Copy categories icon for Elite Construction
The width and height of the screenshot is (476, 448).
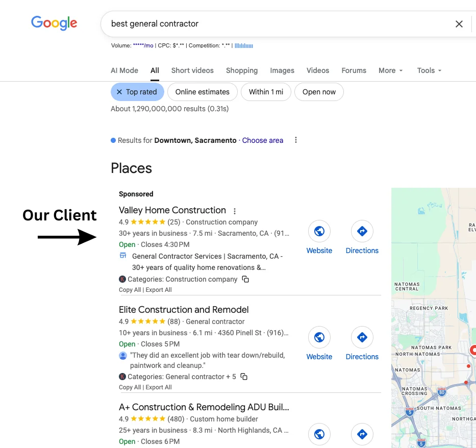[244, 377]
